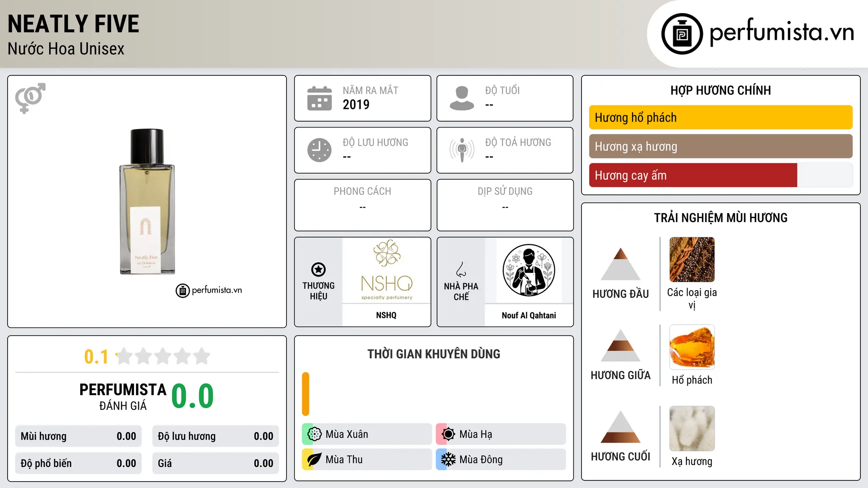Image resolution: width=868 pixels, height=488 pixels.
Task: Select the Mùa Thu season button
Action: tap(367, 460)
